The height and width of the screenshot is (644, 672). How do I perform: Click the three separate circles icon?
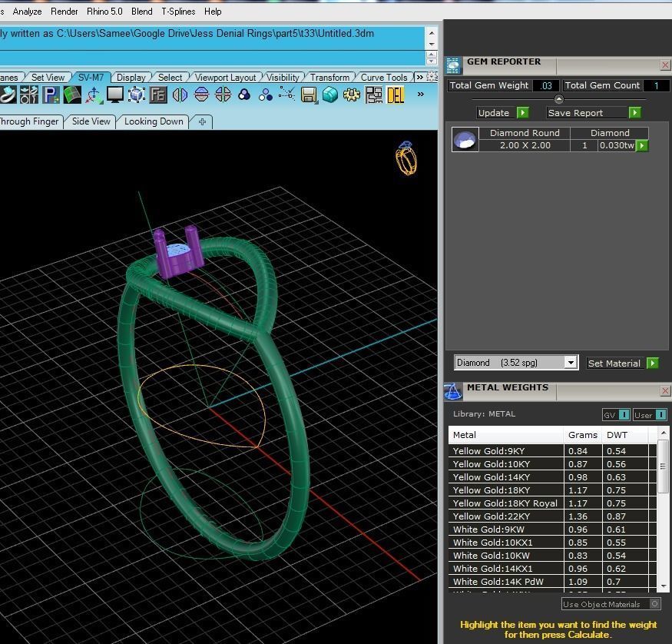coord(266,95)
